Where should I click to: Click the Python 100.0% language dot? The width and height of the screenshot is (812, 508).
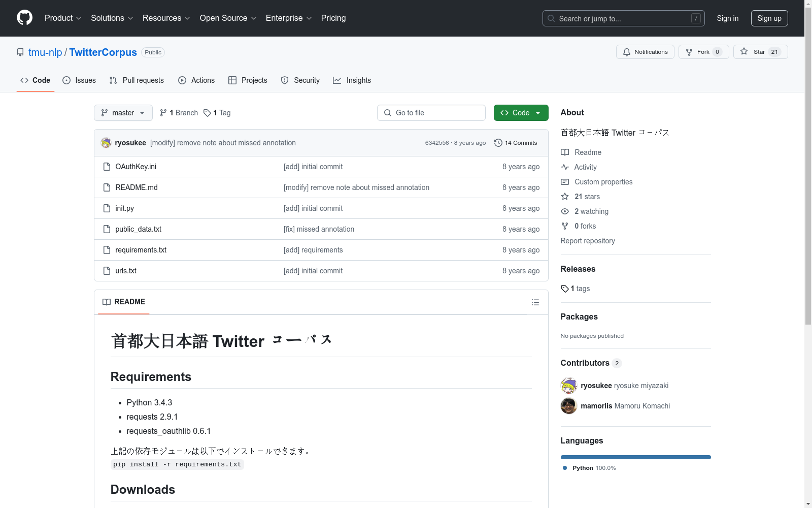click(565, 468)
